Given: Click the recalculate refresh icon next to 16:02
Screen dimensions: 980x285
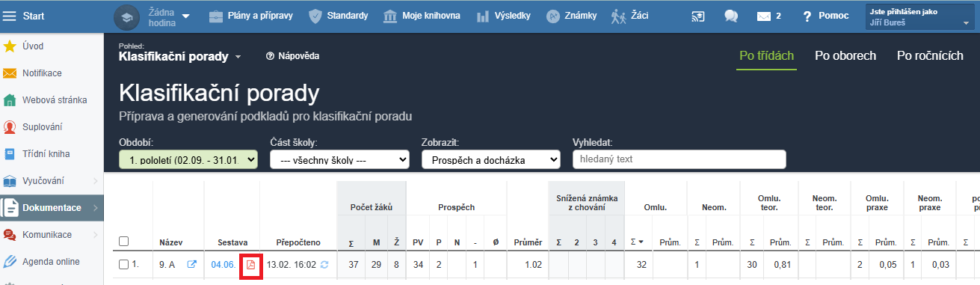Looking at the screenshot, I should click(324, 264).
